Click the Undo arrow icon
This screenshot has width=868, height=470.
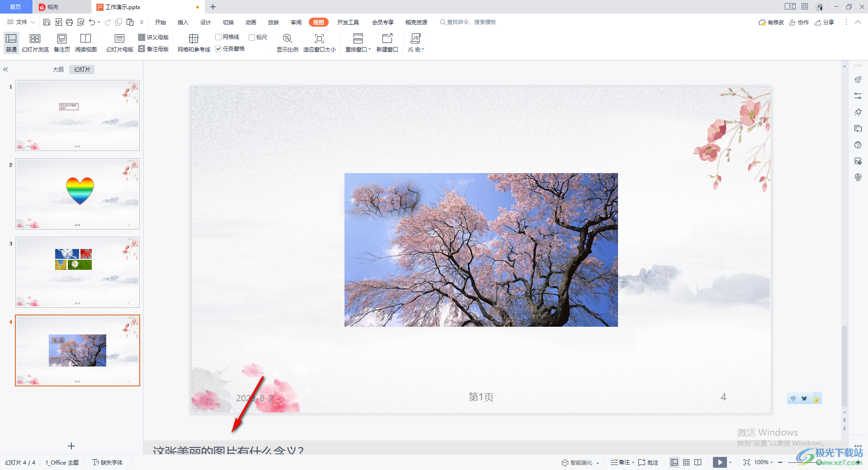pos(92,22)
